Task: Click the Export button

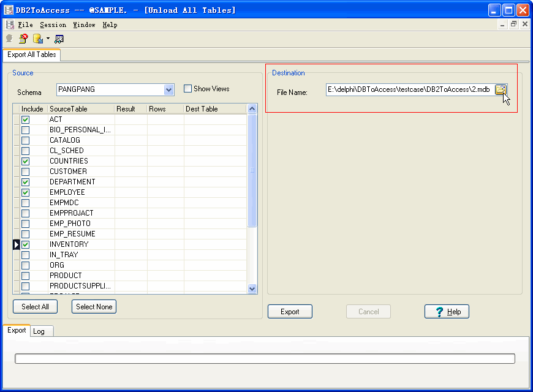Action: [290, 312]
